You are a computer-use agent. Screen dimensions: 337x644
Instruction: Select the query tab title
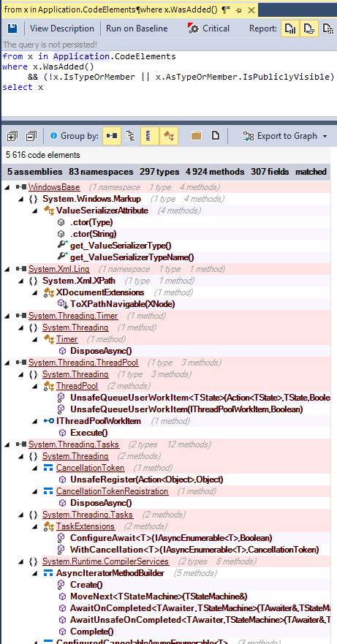110,10
